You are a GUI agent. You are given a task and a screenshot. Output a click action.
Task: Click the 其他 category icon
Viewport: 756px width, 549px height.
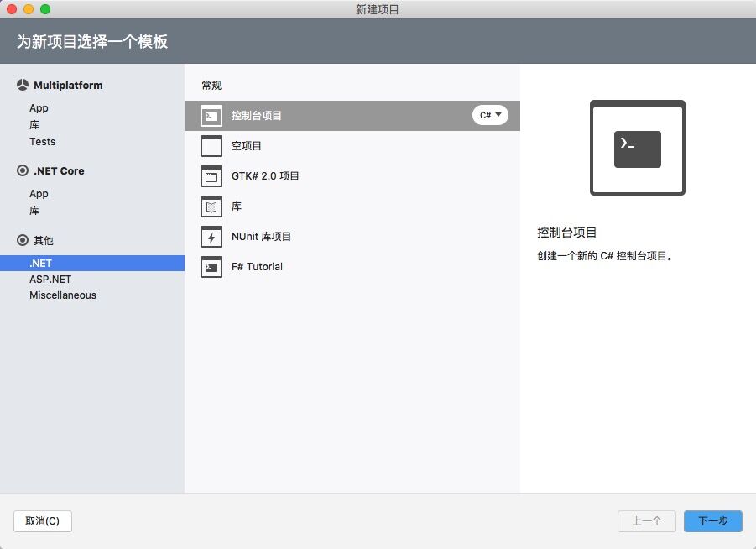(22, 240)
